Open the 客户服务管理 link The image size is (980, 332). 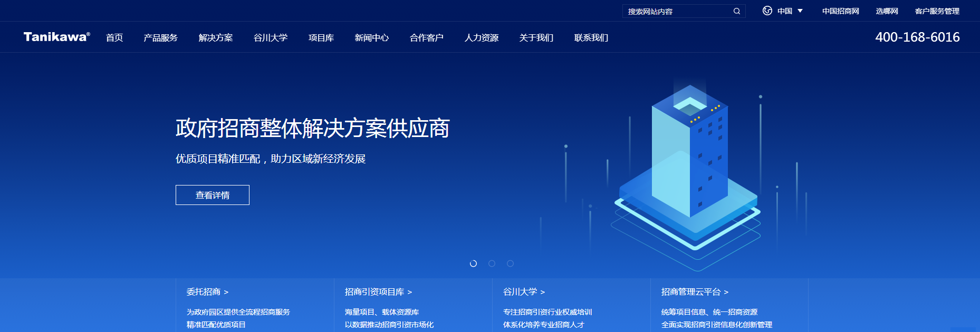point(937,11)
